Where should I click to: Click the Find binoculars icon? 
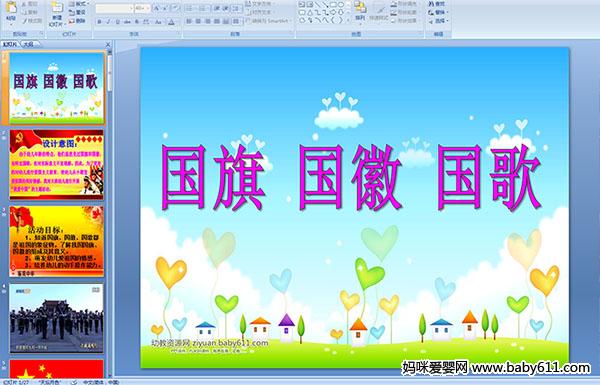[x=432, y=4]
